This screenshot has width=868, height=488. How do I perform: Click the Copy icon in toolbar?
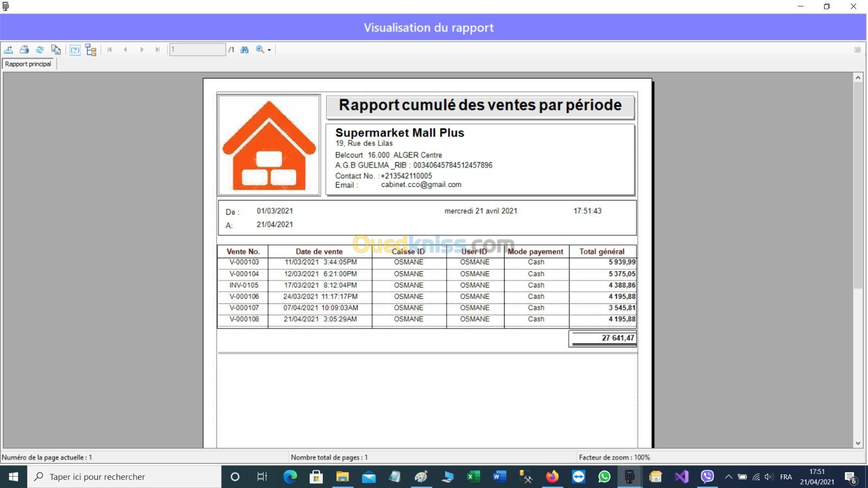[x=56, y=50]
